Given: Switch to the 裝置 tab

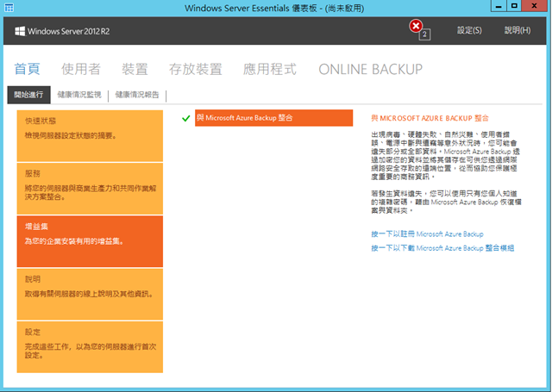Looking at the screenshot, I should 135,69.
